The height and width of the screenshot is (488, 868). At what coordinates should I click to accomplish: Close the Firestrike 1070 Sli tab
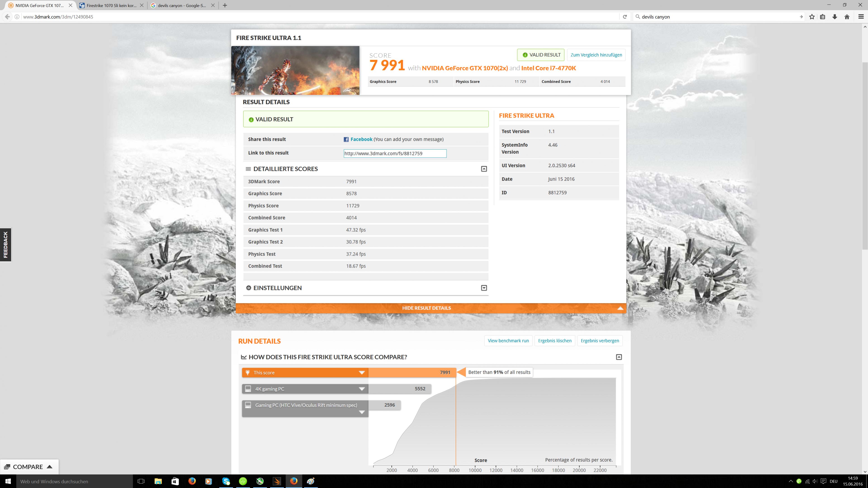142,5
